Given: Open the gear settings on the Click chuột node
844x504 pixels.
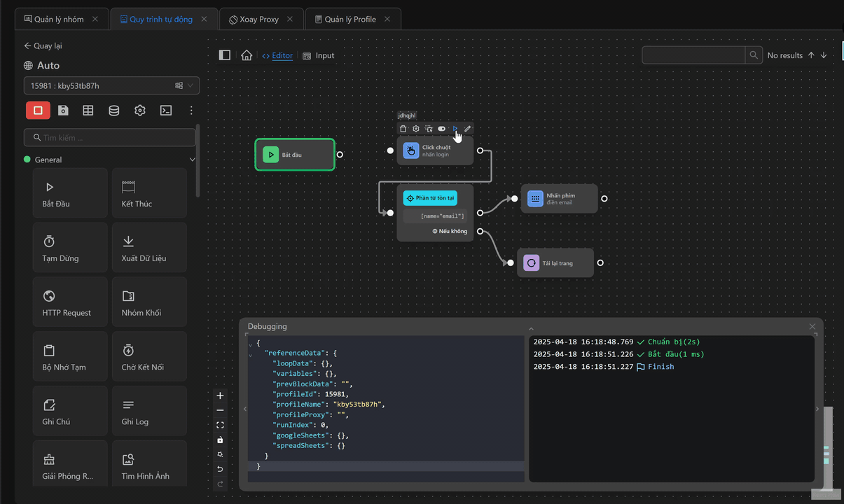Looking at the screenshot, I should [x=415, y=128].
